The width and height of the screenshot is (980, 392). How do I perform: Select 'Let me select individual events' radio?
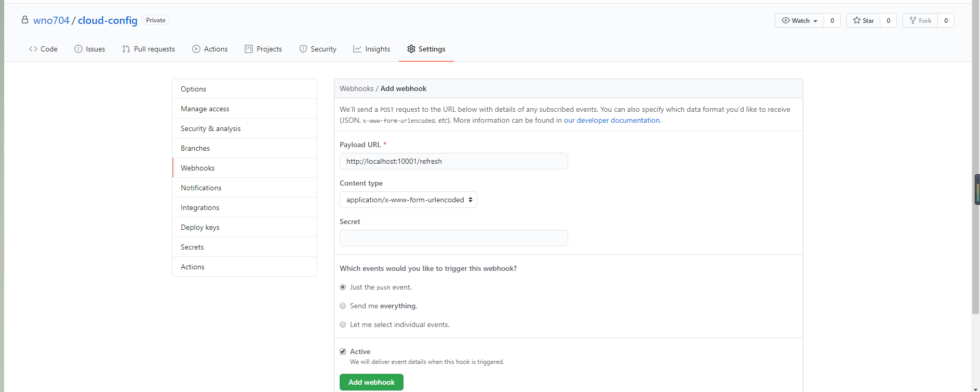tap(343, 324)
